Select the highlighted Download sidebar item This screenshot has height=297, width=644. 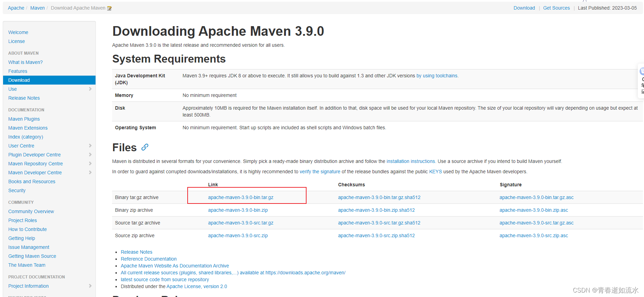pyautogui.click(x=49, y=80)
